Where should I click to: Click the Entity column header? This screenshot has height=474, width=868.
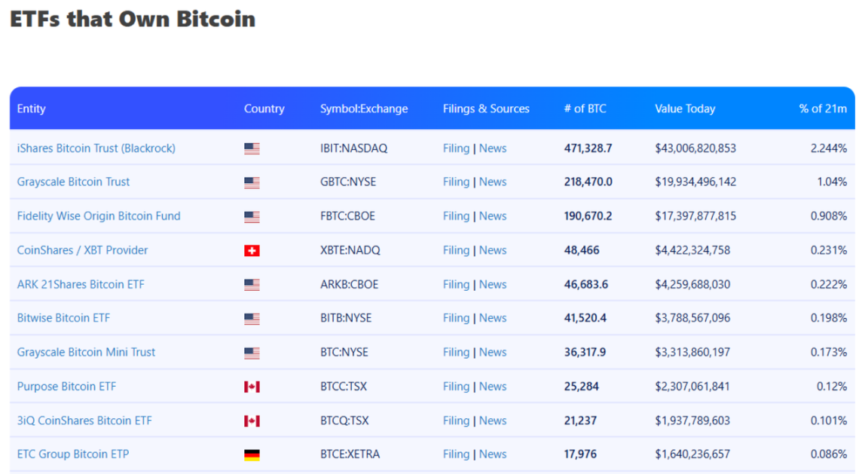pyautogui.click(x=32, y=109)
